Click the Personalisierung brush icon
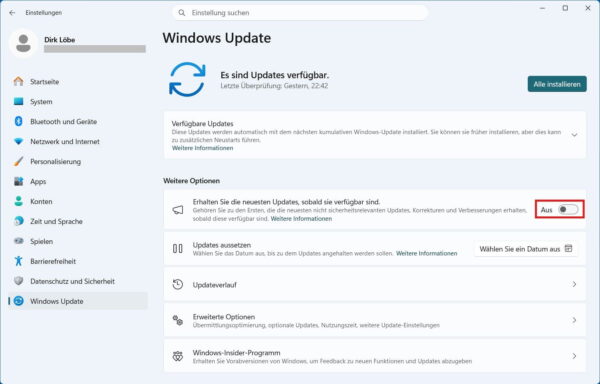This screenshot has height=384, width=600. coord(18,161)
